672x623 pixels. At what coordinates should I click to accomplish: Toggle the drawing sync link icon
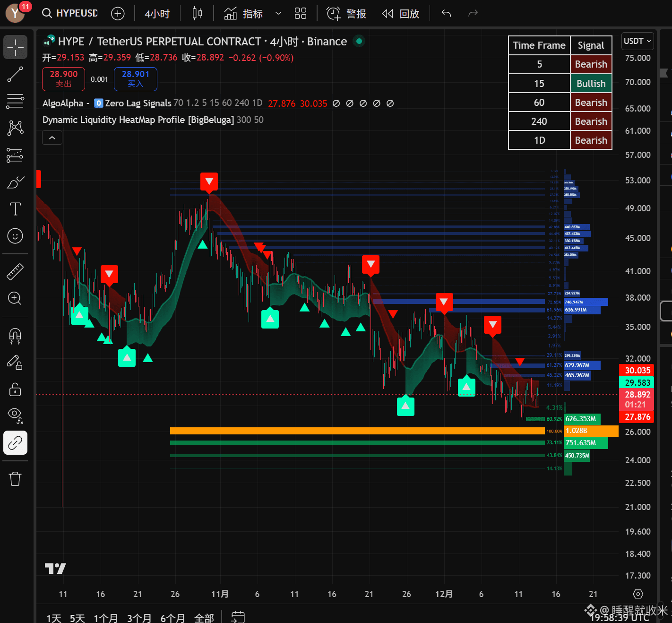coord(15,443)
